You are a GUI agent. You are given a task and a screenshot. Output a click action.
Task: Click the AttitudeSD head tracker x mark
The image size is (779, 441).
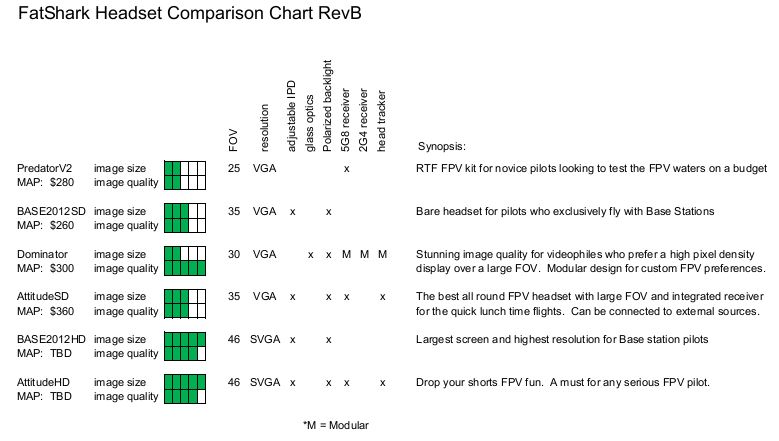click(383, 297)
